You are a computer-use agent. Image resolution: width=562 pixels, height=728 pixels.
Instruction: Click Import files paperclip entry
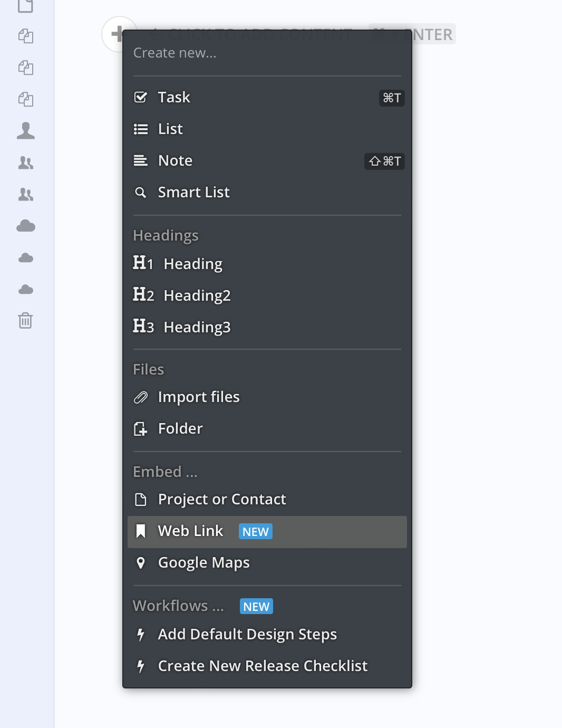pyautogui.click(x=267, y=397)
